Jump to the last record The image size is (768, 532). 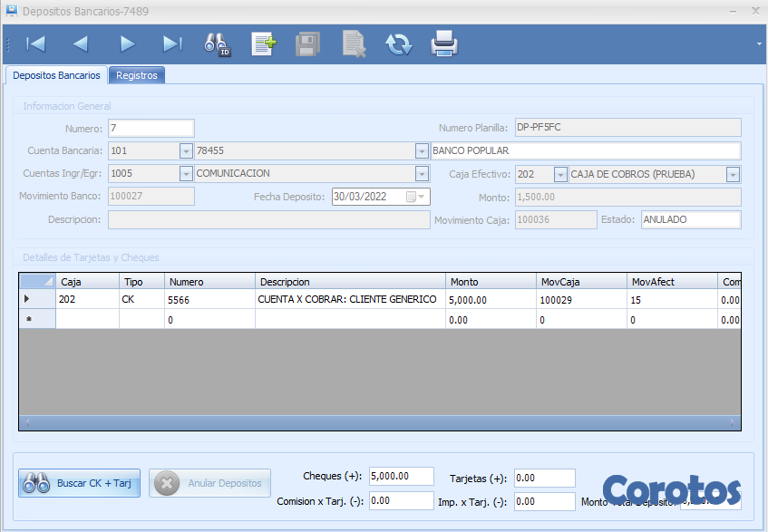pos(172,44)
